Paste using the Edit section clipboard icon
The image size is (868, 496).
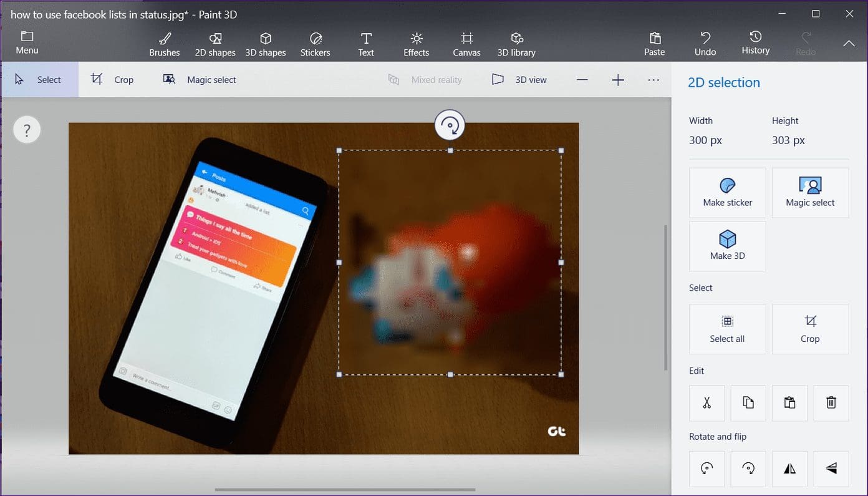[790, 403]
